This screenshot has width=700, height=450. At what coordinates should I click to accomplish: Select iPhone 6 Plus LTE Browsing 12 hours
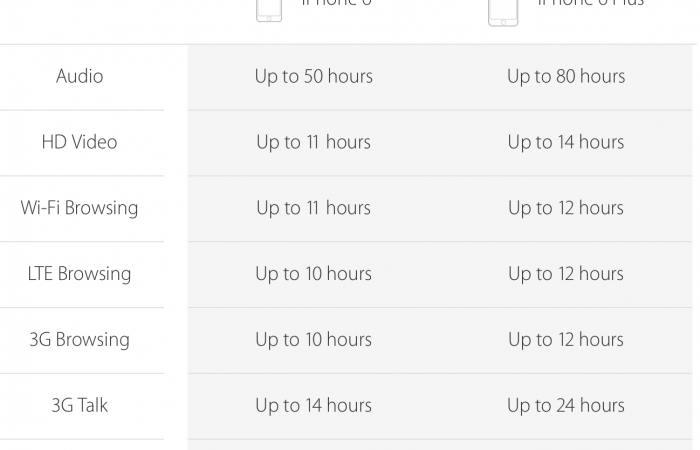pyautogui.click(x=566, y=274)
